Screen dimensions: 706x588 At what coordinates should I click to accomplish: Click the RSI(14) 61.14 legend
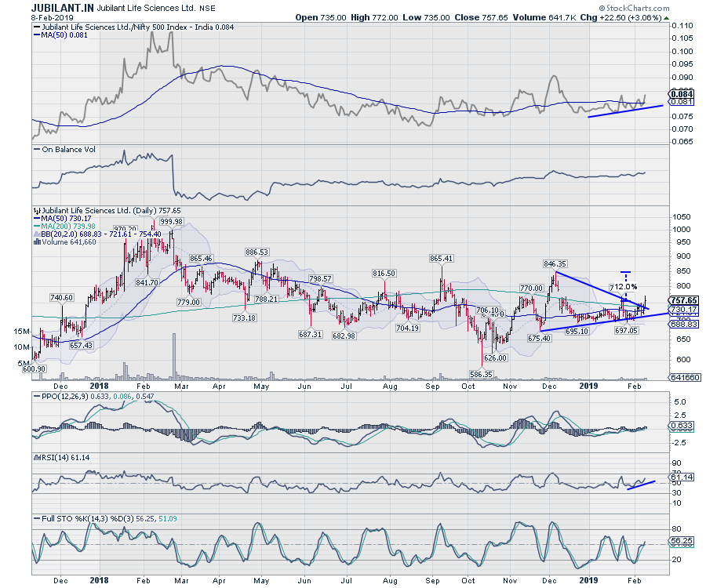tap(62, 458)
